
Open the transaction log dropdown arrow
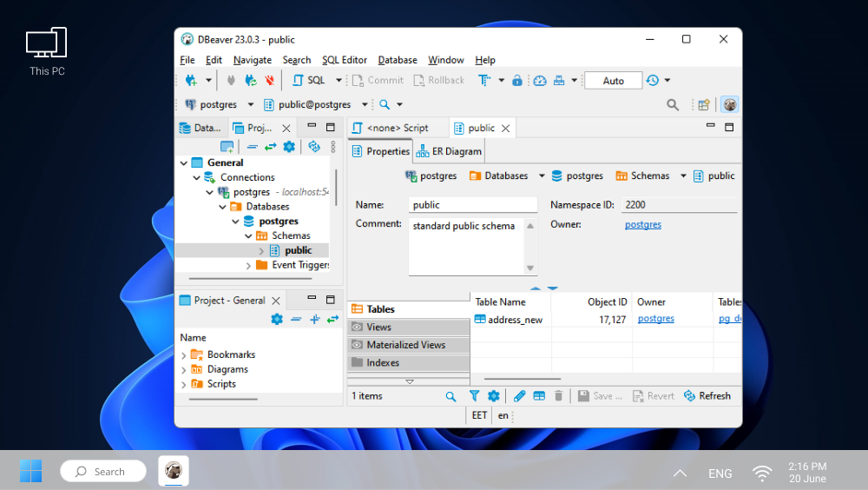(667, 81)
